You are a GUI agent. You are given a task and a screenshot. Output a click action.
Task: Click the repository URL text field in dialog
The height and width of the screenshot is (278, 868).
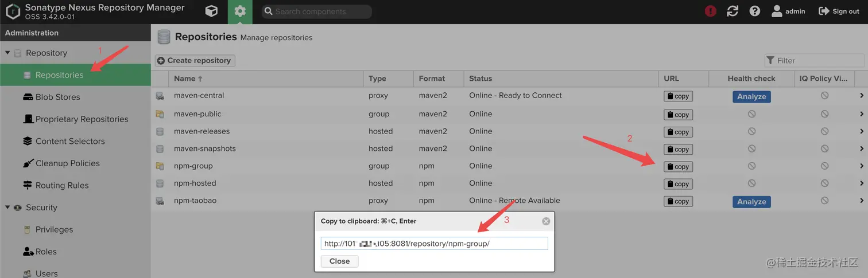coord(435,244)
